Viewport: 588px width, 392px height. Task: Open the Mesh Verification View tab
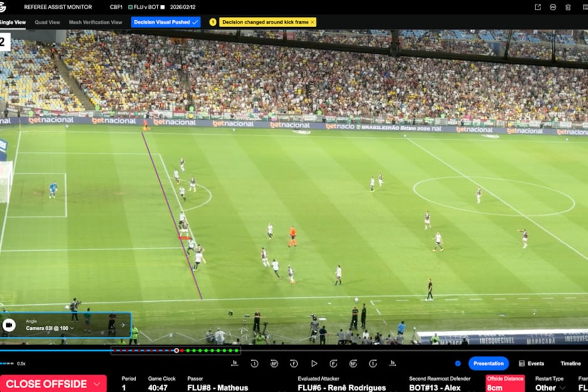click(x=95, y=22)
